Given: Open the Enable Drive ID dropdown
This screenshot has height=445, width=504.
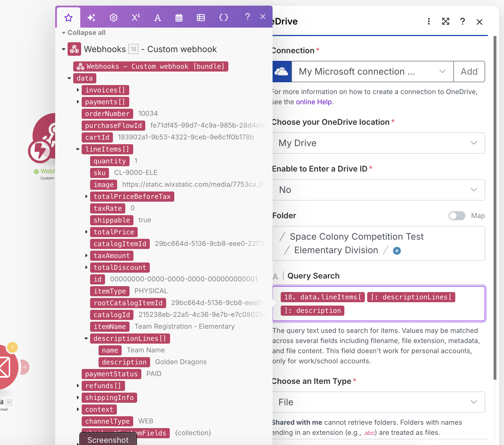Looking at the screenshot, I should pyautogui.click(x=379, y=190).
